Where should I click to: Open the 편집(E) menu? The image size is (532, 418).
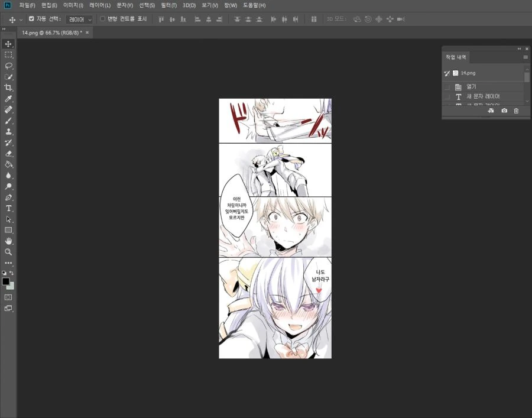[x=49, y=5]
